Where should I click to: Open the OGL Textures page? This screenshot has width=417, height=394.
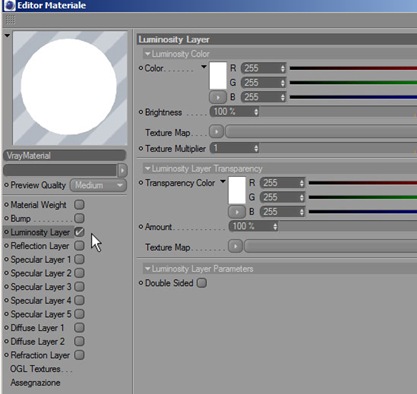(41, 369)
